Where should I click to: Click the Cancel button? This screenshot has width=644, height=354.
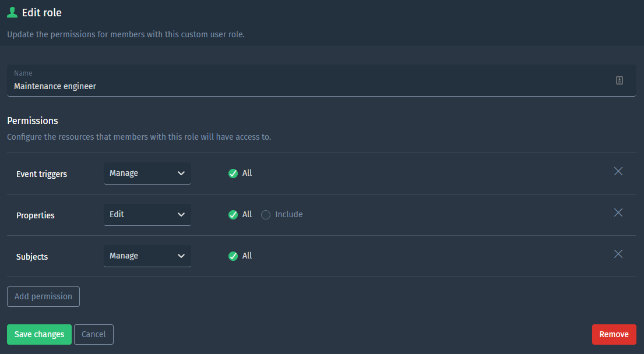93,334
